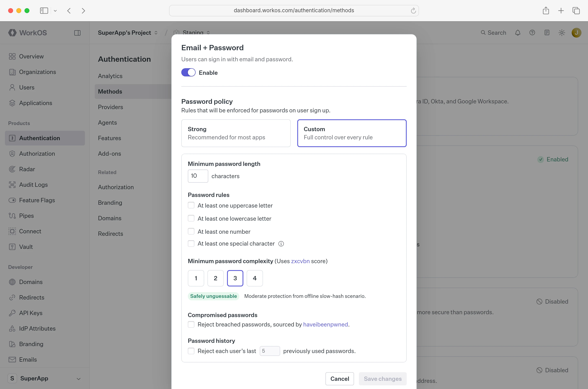Click the Users person icon
Image resolution: width=588 pixels, height=389 pixels.
[12, 87]
